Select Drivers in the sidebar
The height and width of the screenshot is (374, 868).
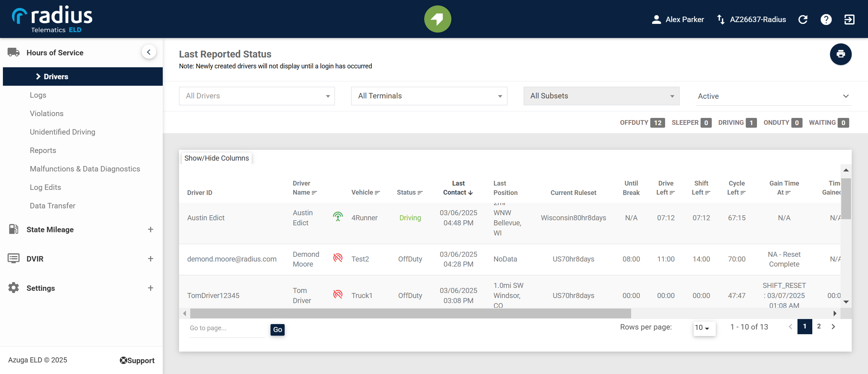coord(83,76)
